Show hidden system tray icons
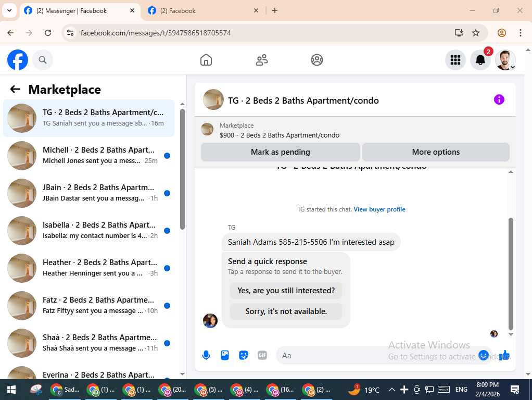Image resolution: width=532 pixels, height=400 pixels. (x=391, y=390)
